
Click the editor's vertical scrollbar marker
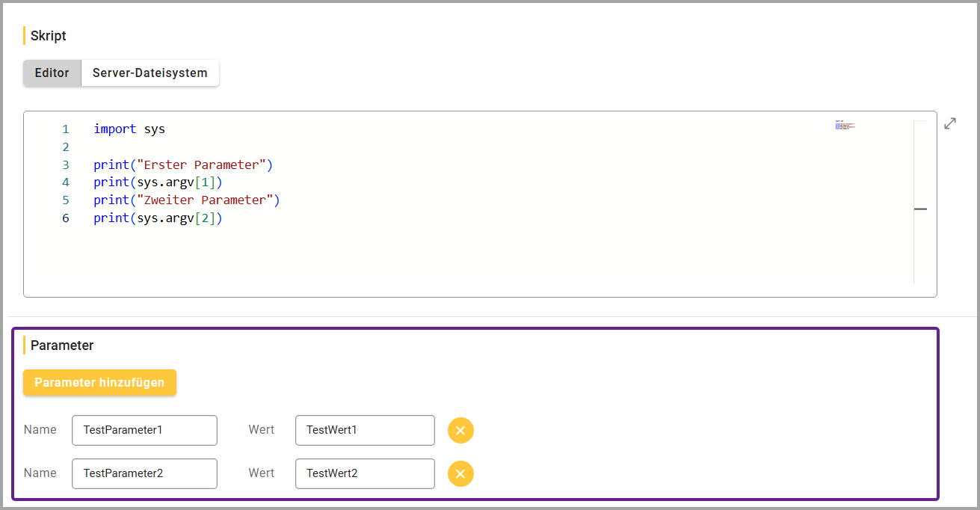tap(920, 209)
